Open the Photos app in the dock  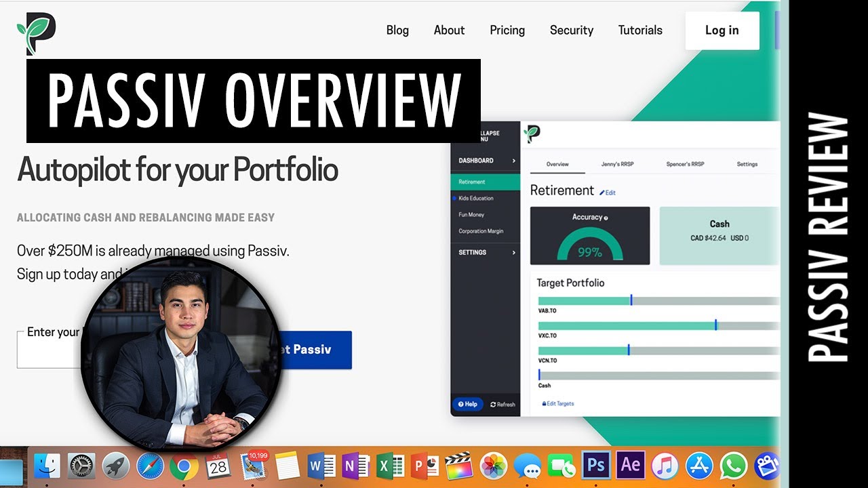[493, 466]
